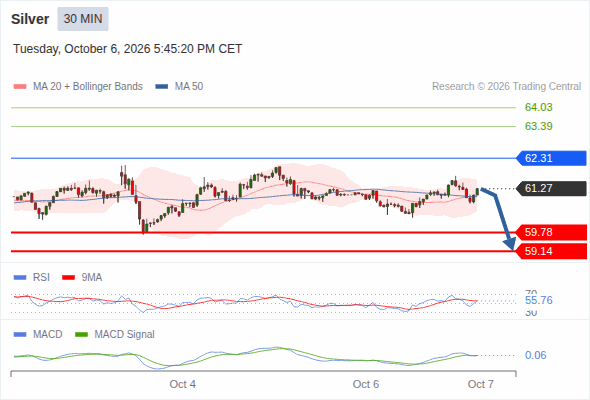
Task: Click the black 61.27 current price tag
Action: click(x=551, y=188)
